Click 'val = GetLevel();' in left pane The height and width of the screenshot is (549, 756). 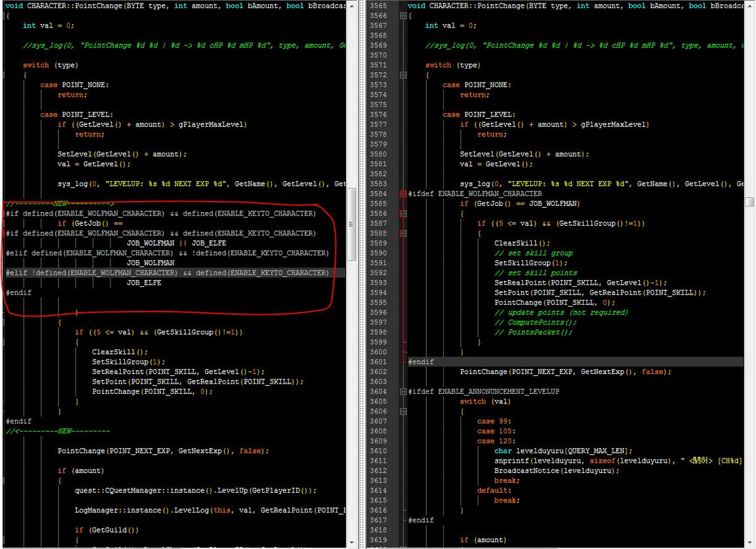(x=94, y=164)
